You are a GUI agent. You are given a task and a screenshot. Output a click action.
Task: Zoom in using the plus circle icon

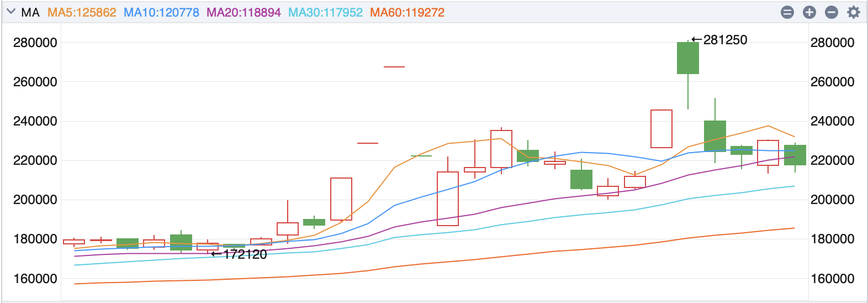point(809,12)
